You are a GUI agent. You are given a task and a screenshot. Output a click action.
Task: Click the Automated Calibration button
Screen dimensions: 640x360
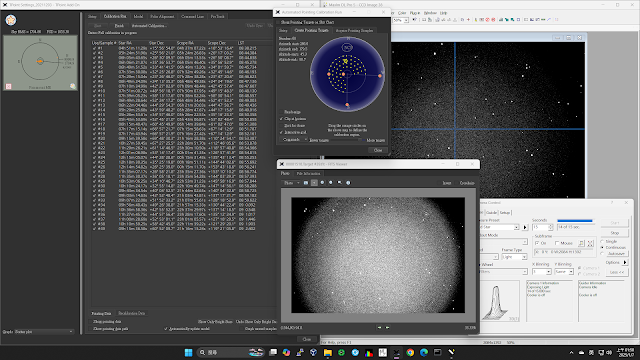(149, 25)
